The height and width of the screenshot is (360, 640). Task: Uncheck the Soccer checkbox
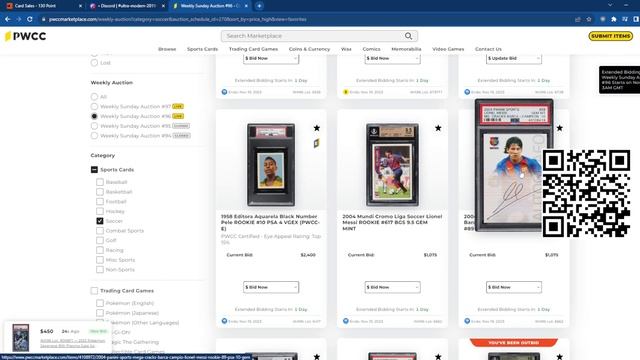pyautogui.click(x=100, y=221)
